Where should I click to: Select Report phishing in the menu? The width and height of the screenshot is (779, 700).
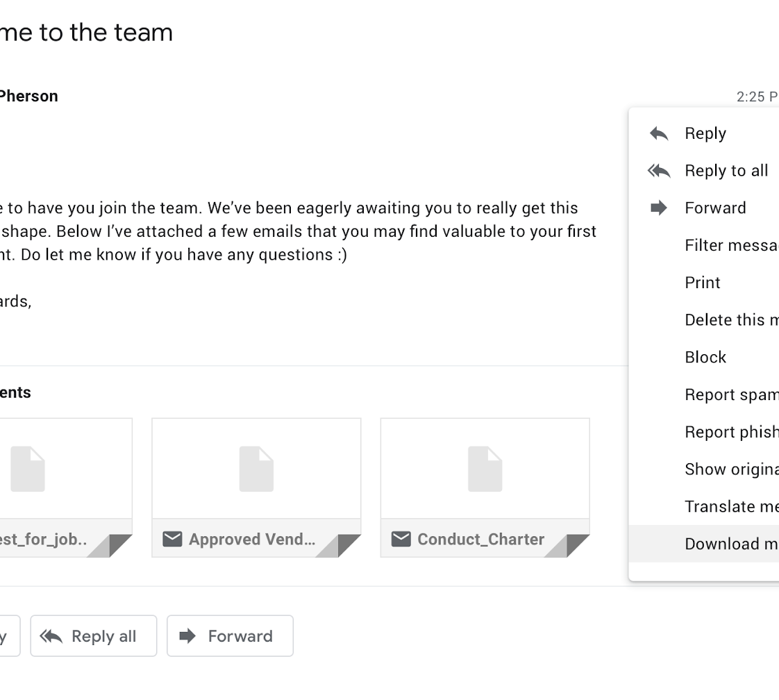(x=730, y=432)
